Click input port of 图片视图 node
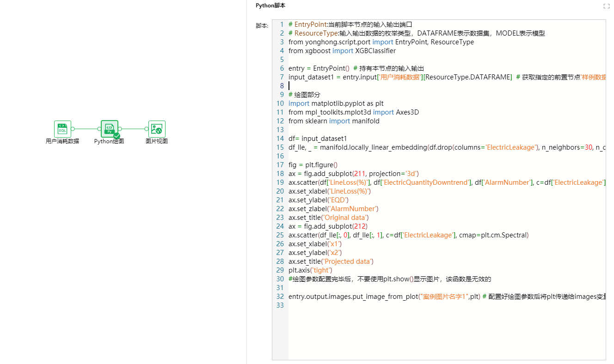This screenshot has height=364, width=614. pyautogui.click(x=146, y=129)
